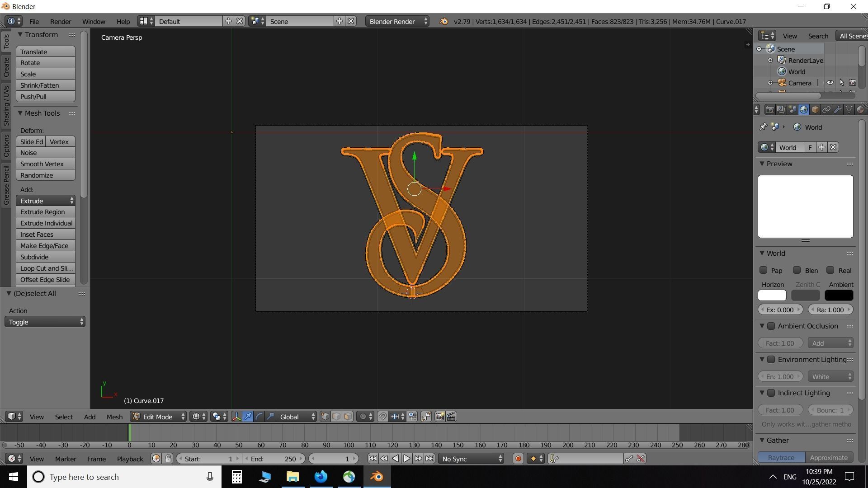Open the Mesh menu in the viewport header
Viewport: 868px width, 488px height.
pos(114,416)
